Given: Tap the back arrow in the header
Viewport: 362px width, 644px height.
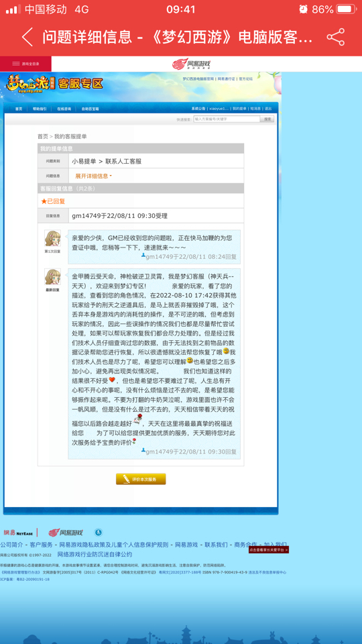Looking at the screenshot, I should 27,38.
